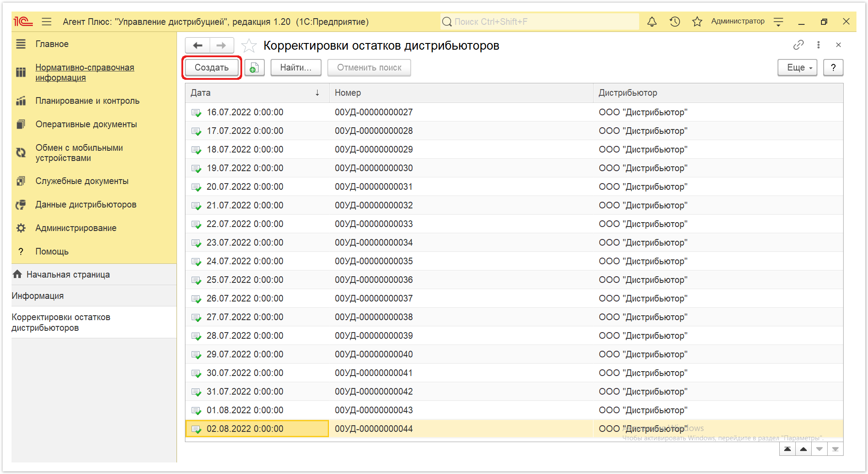868x474 pixels.
Task: Click the notifications bell icon
Action: 652,22
